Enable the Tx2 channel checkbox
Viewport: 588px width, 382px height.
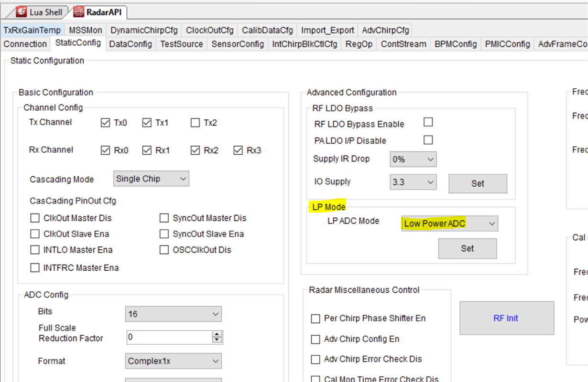click(195, 123)
